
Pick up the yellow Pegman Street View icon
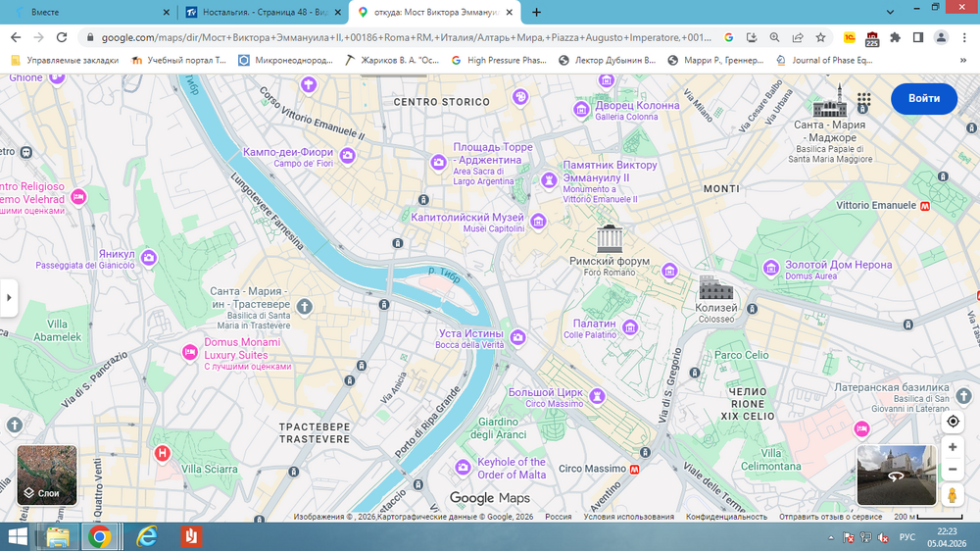point(952,496)
